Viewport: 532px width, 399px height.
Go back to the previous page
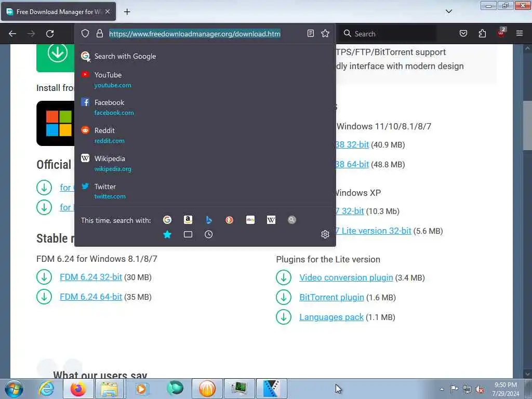(12, 34)
